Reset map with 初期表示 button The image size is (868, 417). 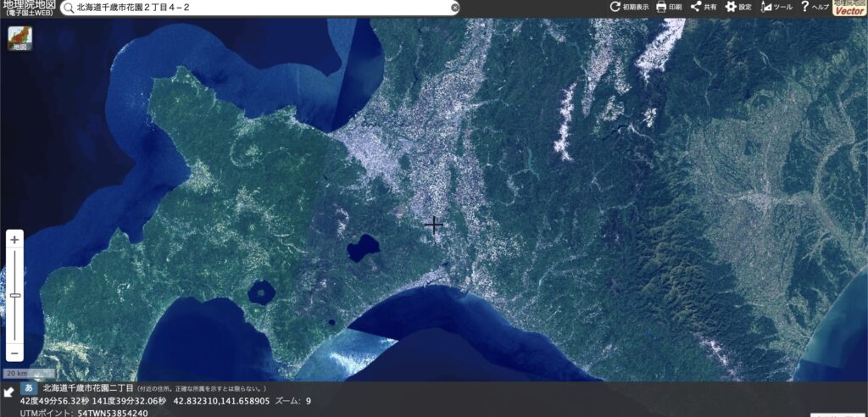[x=630, y=7]
